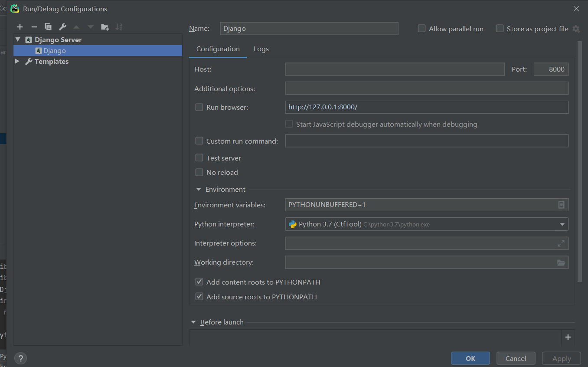
Task: Uncheck Add content roots to PYTHONPATH
Action: click(x=199, y=282)
